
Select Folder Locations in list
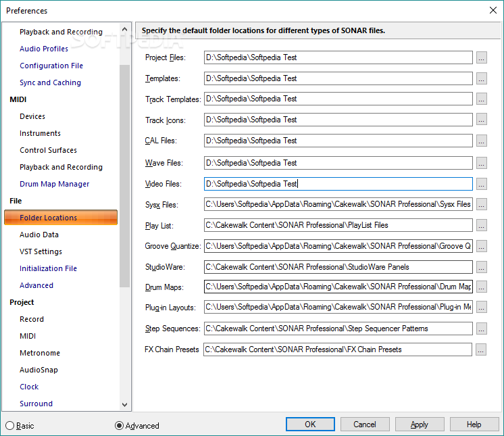tap(61, 218)
